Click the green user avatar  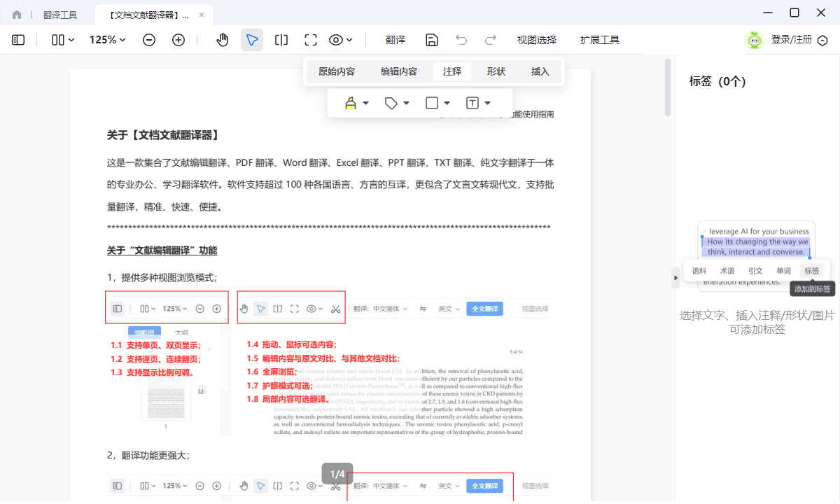(x=754, y=40)
